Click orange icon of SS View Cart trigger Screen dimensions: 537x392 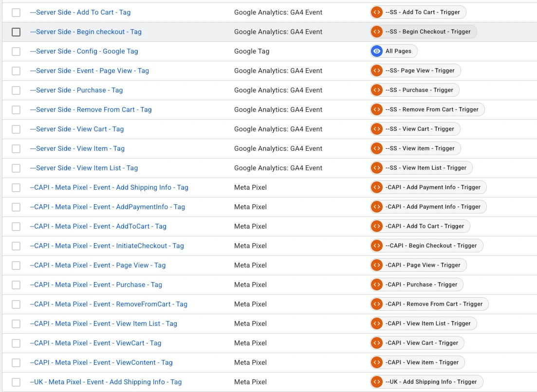coord(377,129)
